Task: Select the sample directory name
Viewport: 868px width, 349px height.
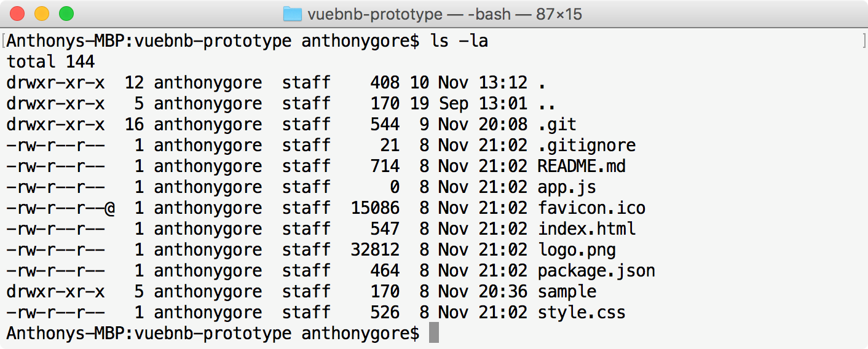Action: click(567, 291)
